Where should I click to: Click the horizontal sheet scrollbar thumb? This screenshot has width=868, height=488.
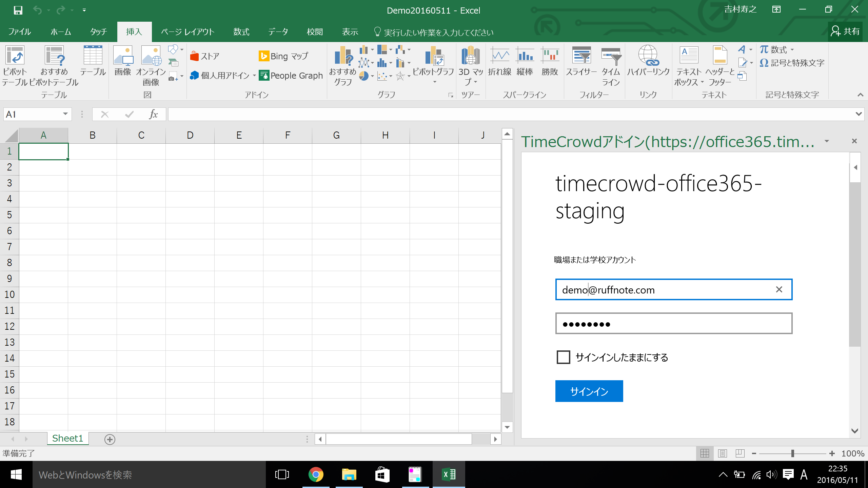click(x=399, y=439)
